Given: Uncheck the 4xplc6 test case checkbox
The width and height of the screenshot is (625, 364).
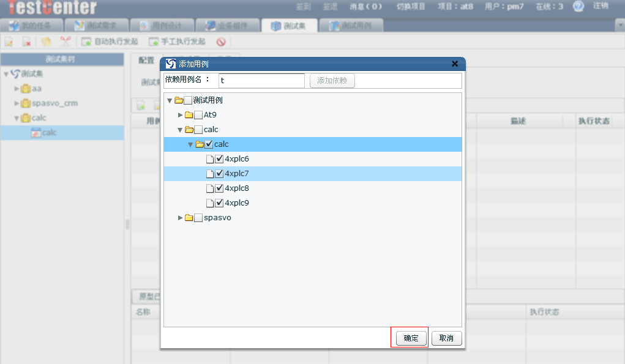Looking at the screenshot, I should [219, 159].
